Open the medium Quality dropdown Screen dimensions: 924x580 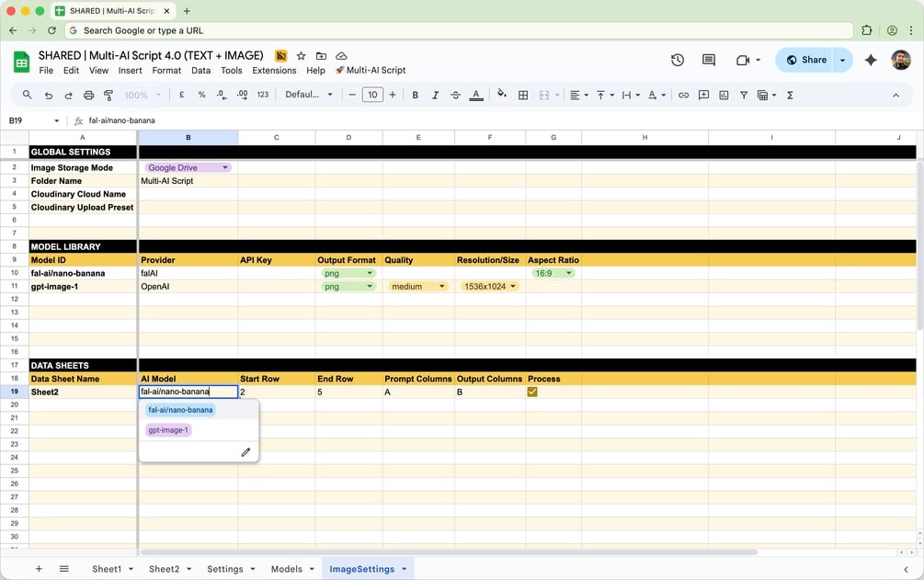(417, 287)
